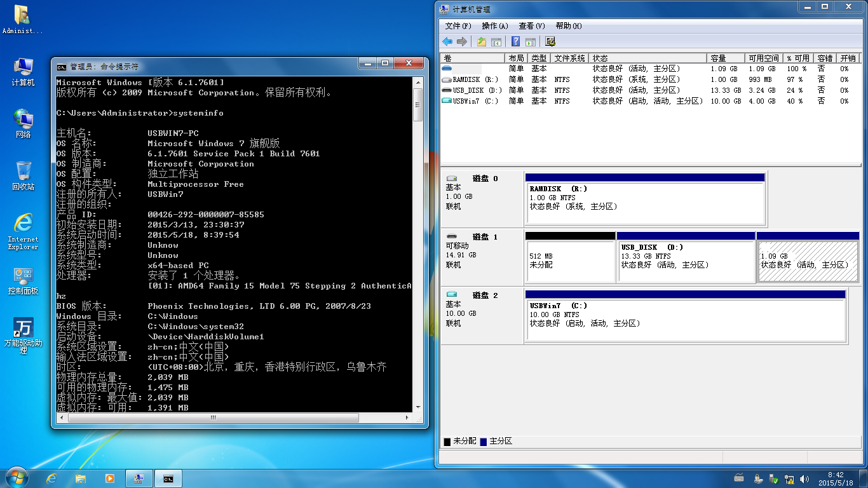Sort by the 可用空间 column header
This screenshot has height=488, width=868.
tap(764, 58)
